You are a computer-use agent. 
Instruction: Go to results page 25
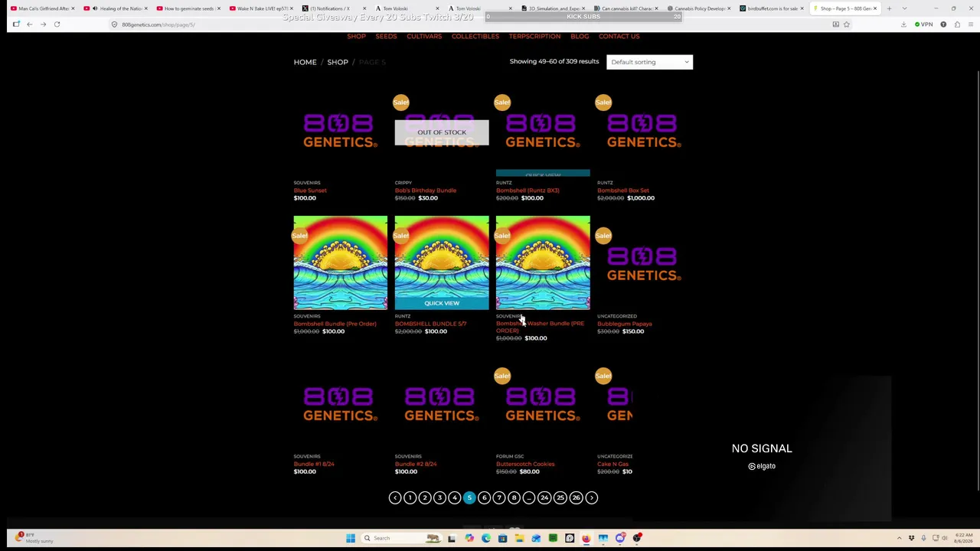coord(560,498)
